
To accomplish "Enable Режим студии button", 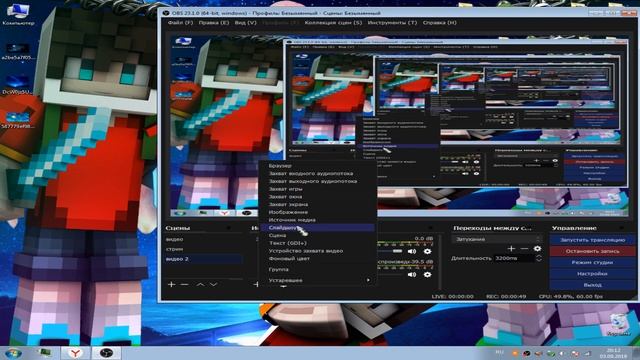I will (592, 262).
